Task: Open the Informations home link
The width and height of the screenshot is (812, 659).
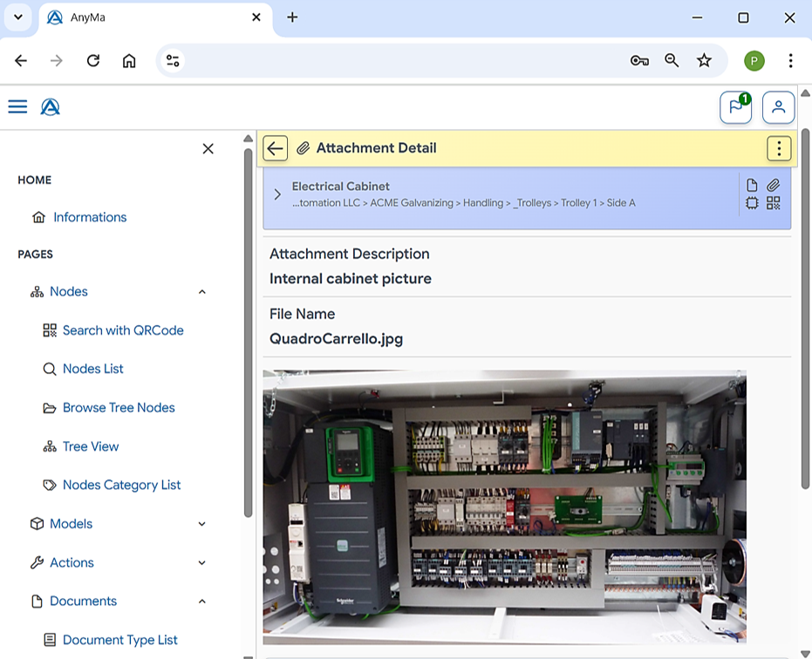Action: coord(90,217)
